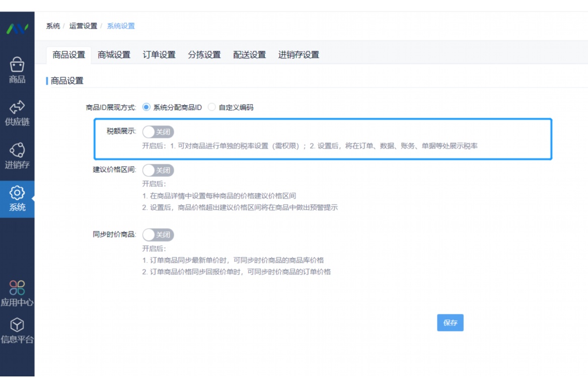Enable the 税额展示 switch

(158, 131)
